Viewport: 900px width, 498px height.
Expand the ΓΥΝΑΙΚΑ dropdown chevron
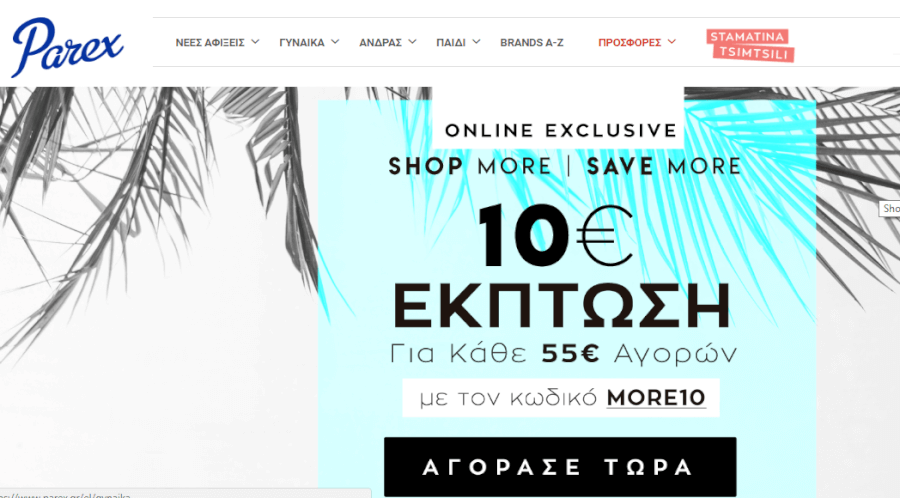pos(335,42)
